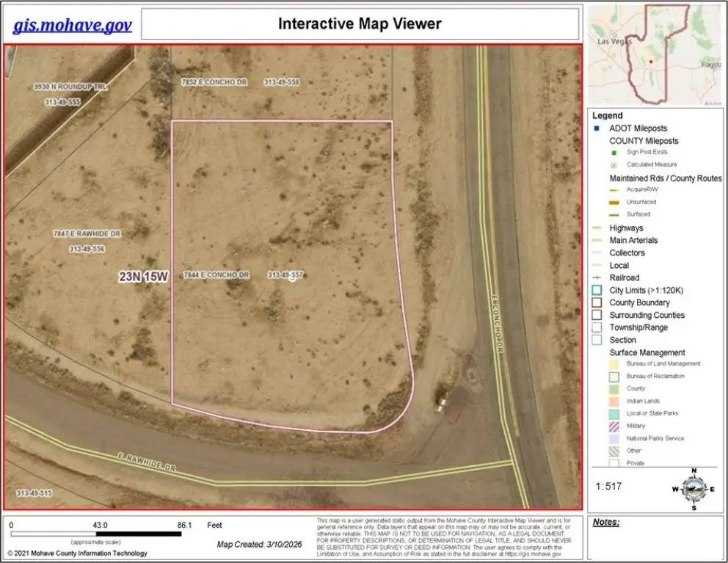This screenshot has width=728, height=563.
Task: Open the gis.mohave.gov link
Action: (x=72, y=26)
